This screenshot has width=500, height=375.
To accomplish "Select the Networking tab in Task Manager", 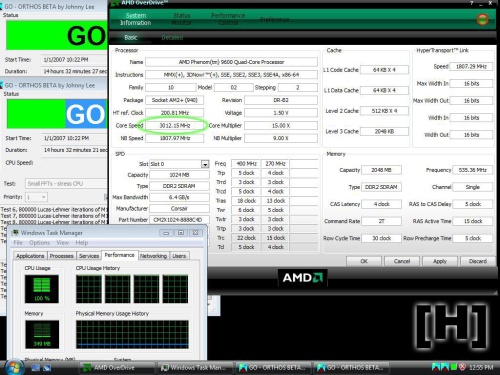I will [x=153, y=256].
